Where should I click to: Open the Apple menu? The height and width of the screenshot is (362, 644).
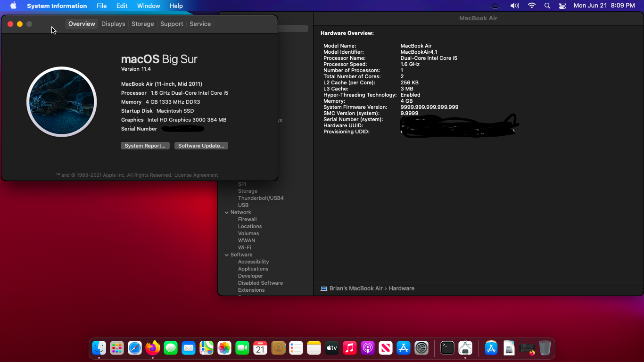point(13,6)
